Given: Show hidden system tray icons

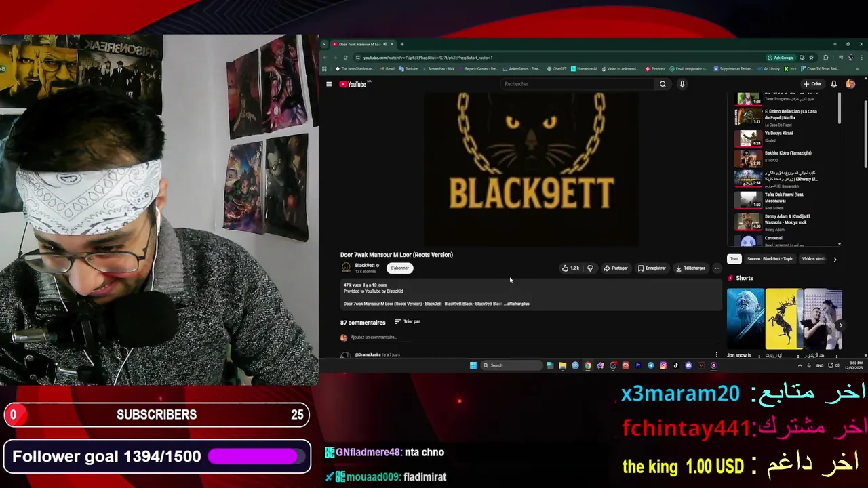Looking at the screenshot, I should coord(800,365).
